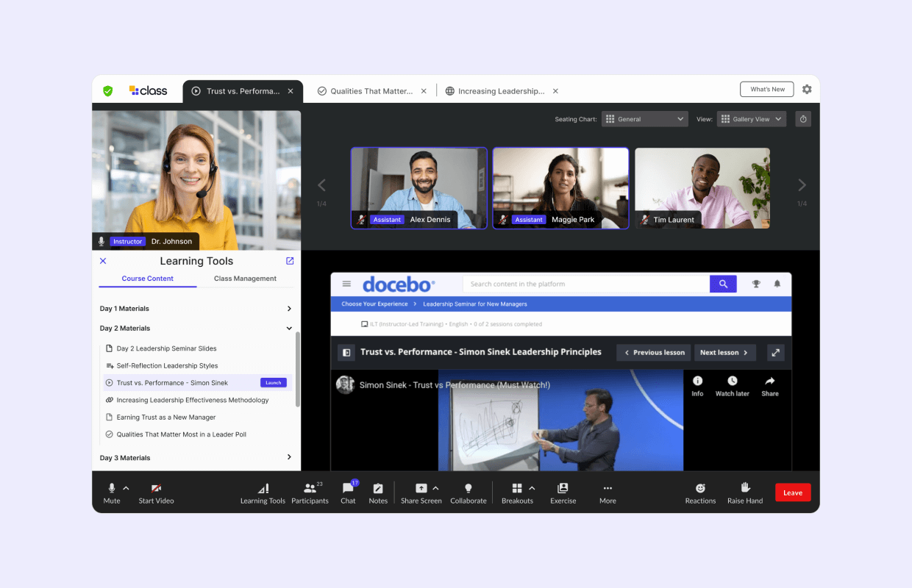Mute the microphone

(110, 492)
